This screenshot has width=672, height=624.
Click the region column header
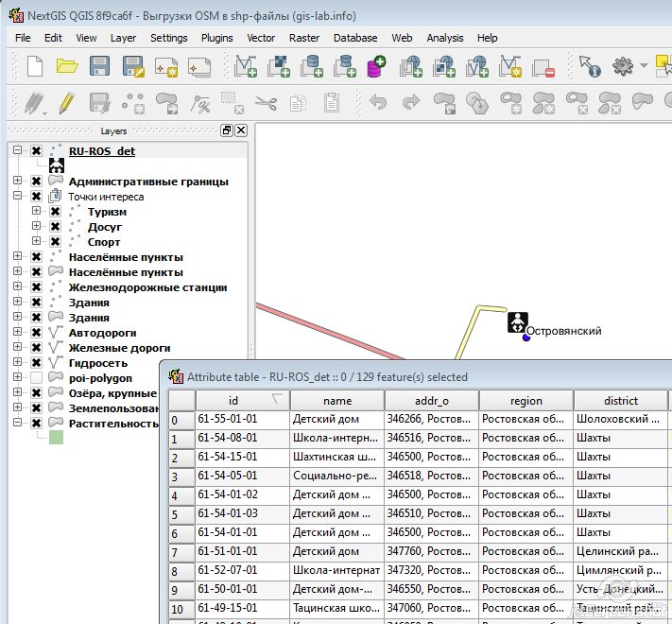point(526,400)
